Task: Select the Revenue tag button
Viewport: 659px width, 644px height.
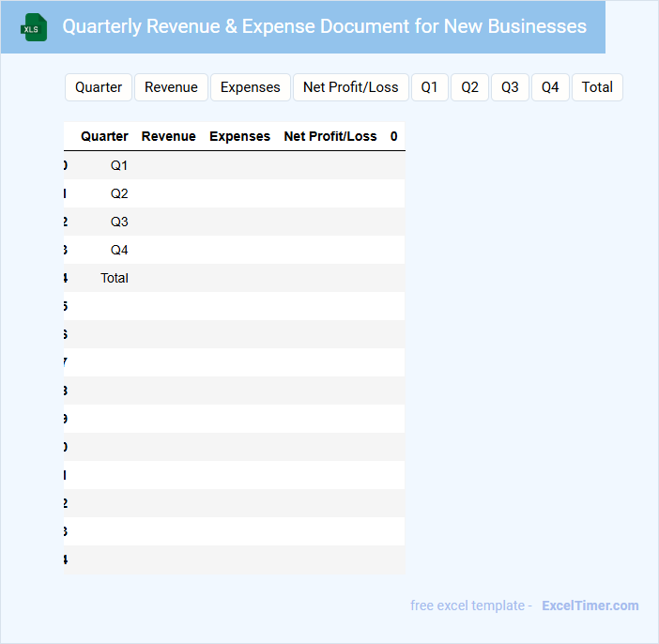Action: click(x=171, y=87)
